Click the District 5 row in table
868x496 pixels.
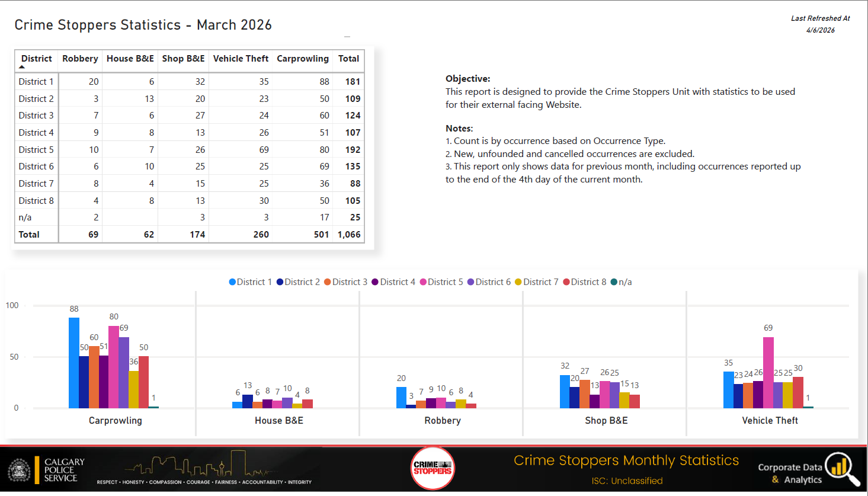(x=36, y=150)
